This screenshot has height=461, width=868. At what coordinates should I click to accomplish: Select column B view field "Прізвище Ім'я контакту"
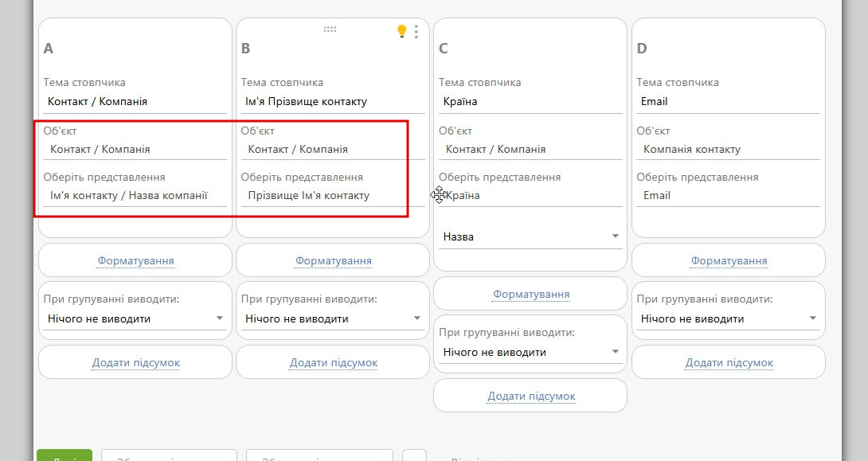pyautogui.click(x=333, y=196)
